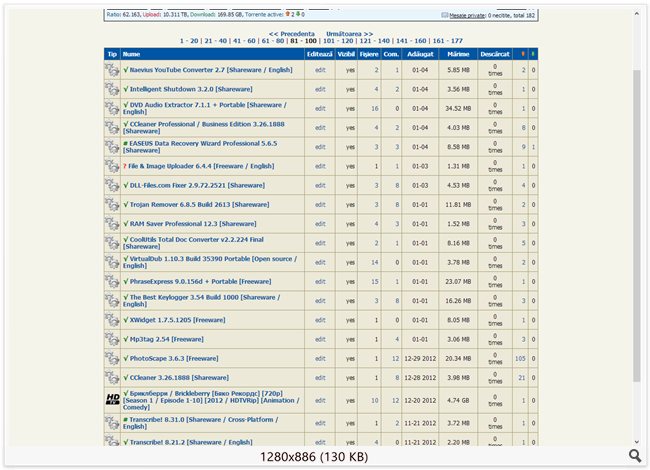This screenshot has height=470, width=650.
Task: Open EASEUS Data Recovery Wizard Professional torrent
Action: 200,147
